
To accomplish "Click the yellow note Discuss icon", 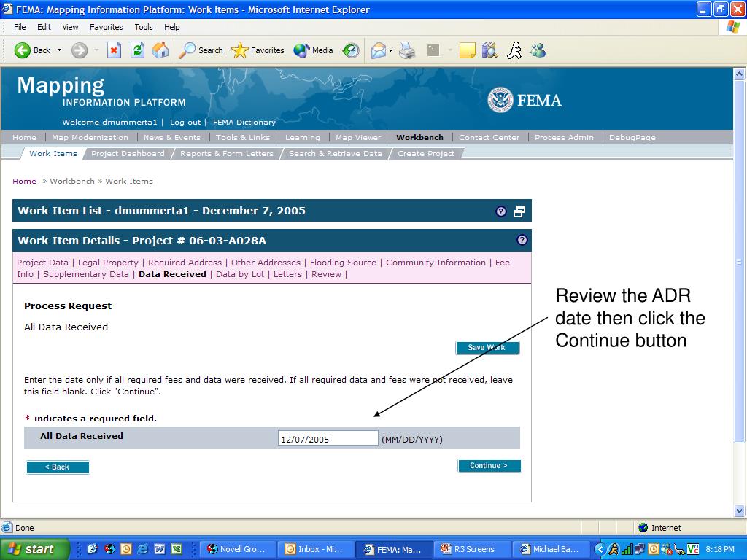I will [x=467, y=50].
